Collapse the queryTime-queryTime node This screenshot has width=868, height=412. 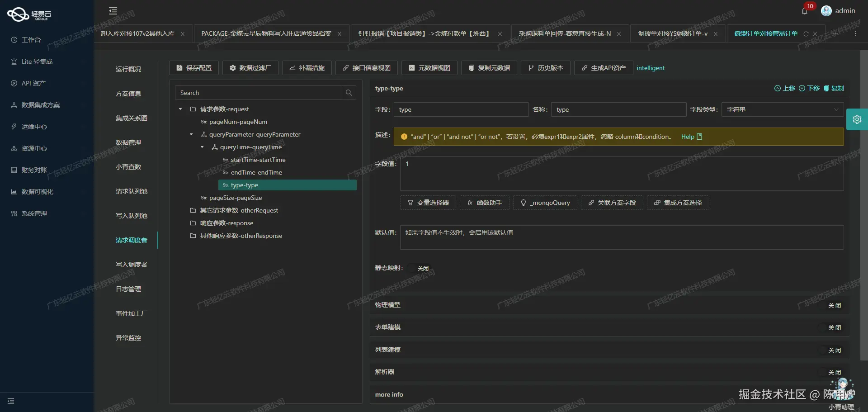[202, 147]
